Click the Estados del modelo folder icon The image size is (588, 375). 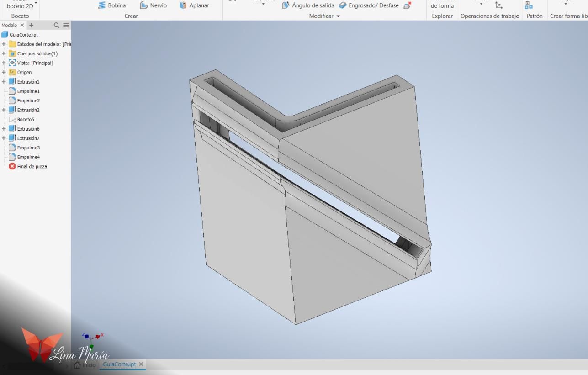coord(12,44)
